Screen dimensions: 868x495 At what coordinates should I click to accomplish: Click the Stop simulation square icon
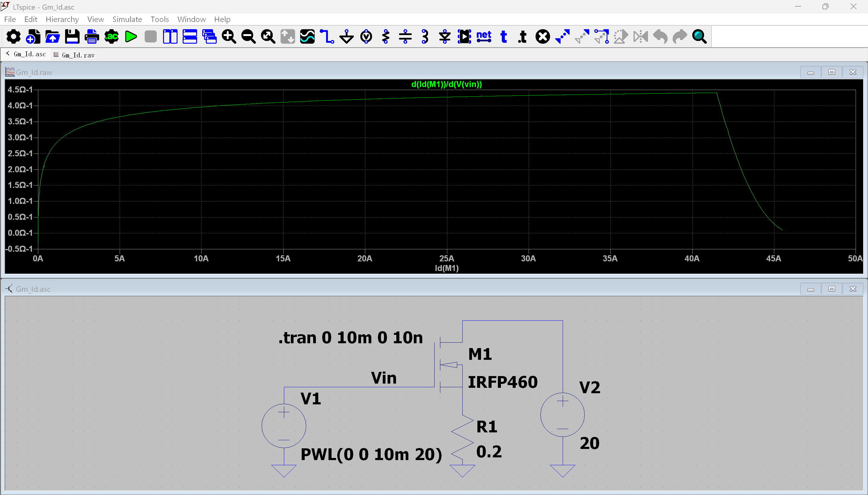coord(150,36)
